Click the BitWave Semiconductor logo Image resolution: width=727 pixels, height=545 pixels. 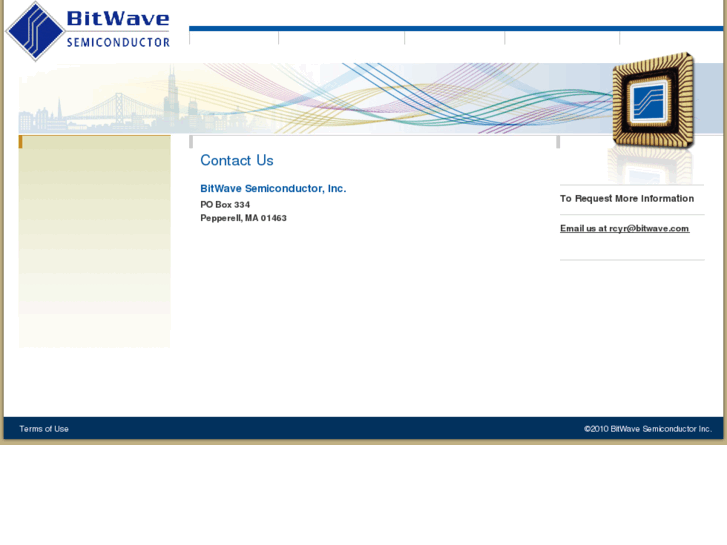coord(88,31)
